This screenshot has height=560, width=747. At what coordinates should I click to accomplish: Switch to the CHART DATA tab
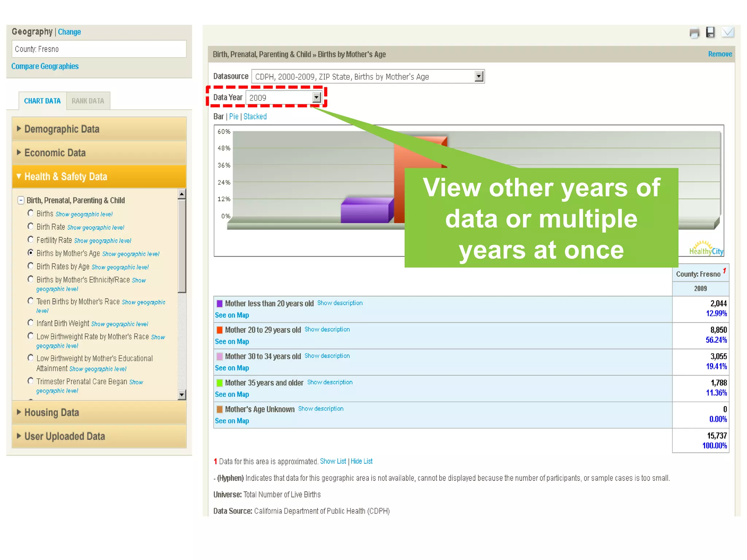click(x=42, y=101)
